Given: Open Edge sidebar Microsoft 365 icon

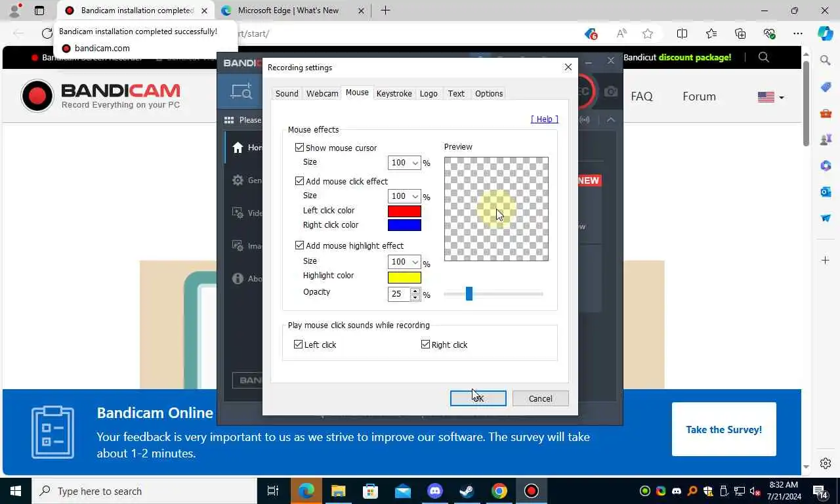Looking at the screenshot, I should tap(826, 165).
